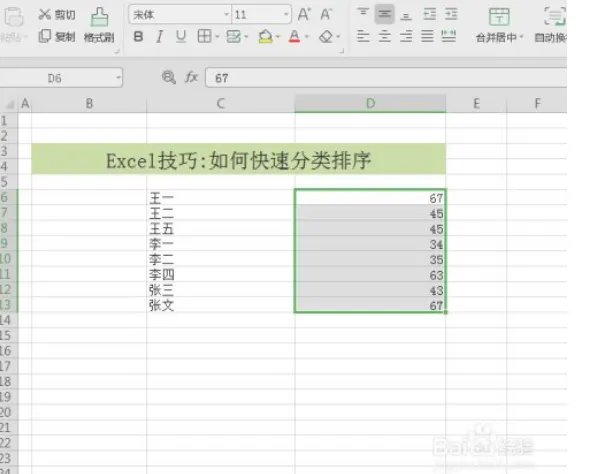Click the distributed alignment icon
Screen dimensions: 598x474
(x=448, y=37)
